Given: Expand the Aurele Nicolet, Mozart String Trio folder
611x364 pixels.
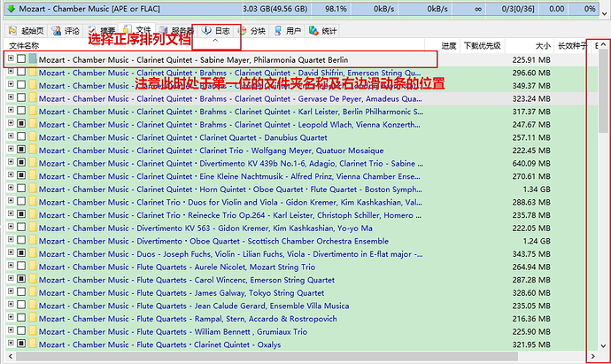Looking at the screenshot, I should point(11,265).
